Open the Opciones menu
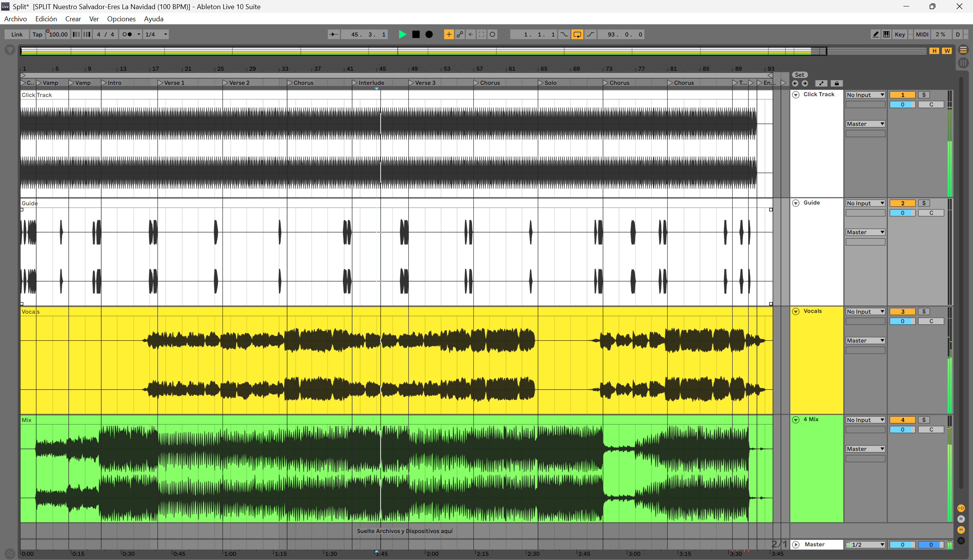 (x=121, y=19)
